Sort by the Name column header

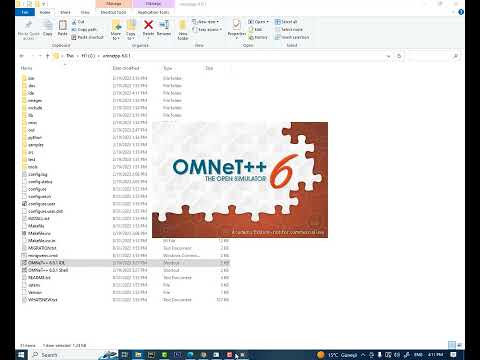point(27,68)
